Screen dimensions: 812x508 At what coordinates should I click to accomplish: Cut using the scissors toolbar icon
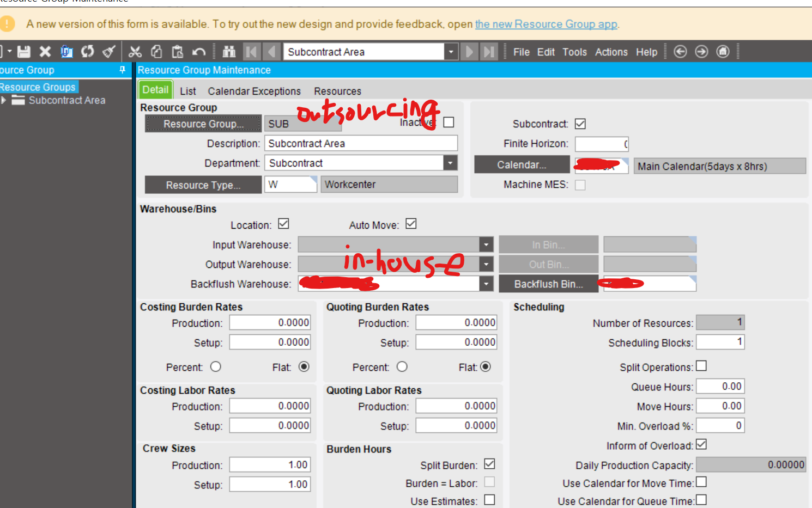(135, 51)
